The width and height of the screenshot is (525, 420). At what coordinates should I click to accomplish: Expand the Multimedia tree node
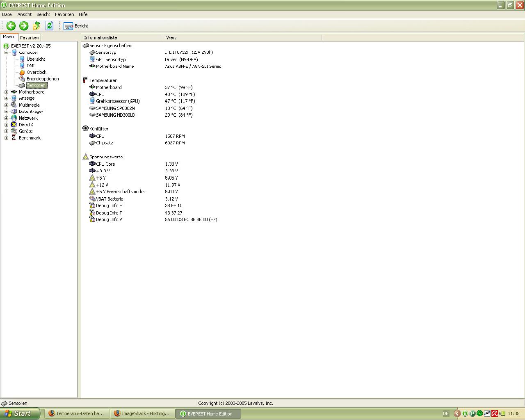7,105
